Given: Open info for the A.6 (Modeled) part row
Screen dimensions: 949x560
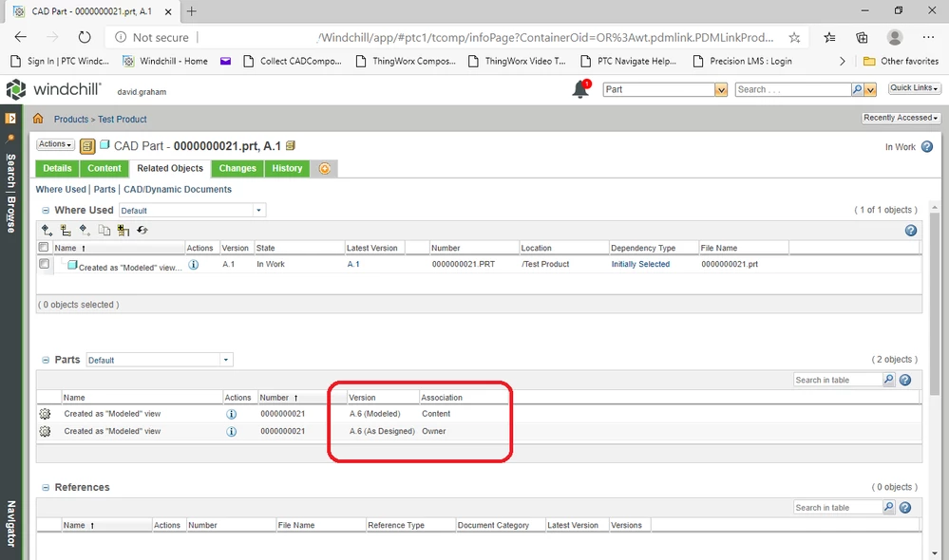Looking at the screenshot, I should 231,414.
